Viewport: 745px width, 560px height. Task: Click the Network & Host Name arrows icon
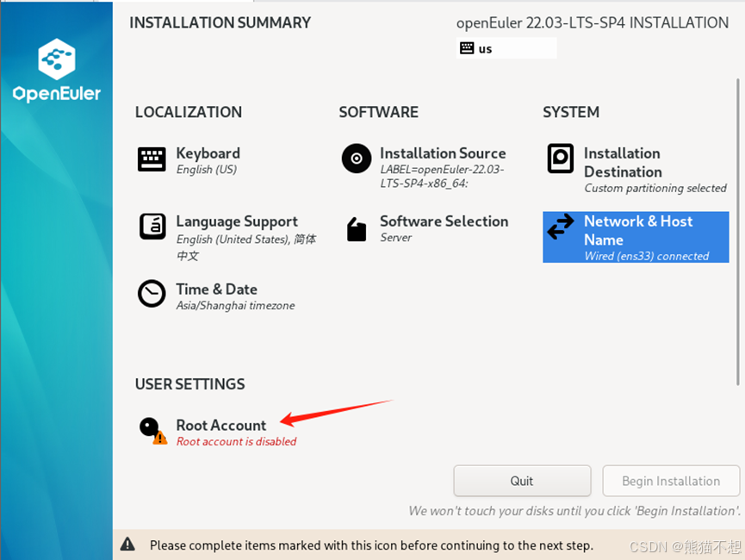coord(561,227)
